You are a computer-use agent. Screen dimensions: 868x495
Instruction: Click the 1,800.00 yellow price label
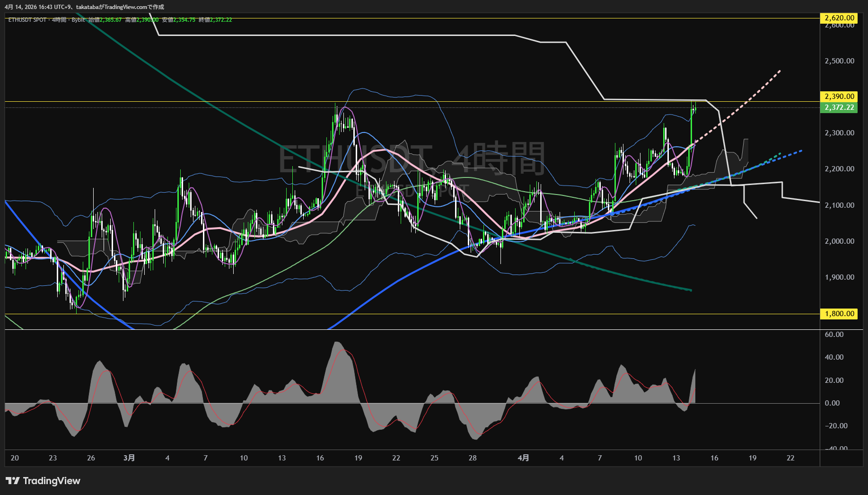839,314
